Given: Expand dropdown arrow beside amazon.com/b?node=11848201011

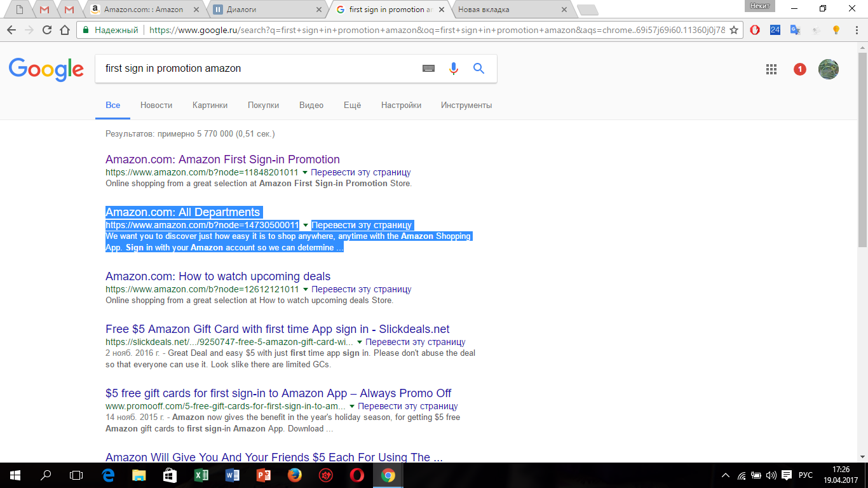Looking at the screenshot, I should coord(305,173).
